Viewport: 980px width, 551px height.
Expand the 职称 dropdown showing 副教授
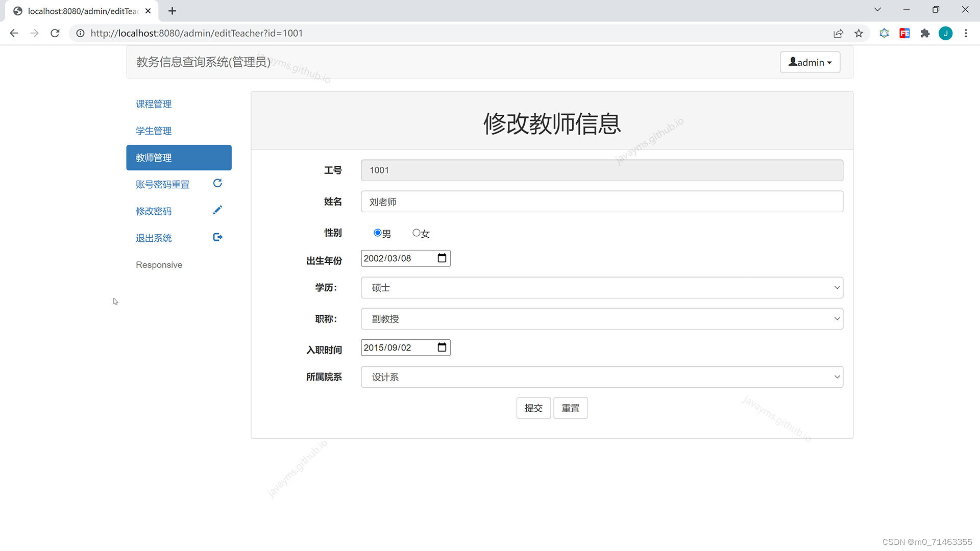coord(602,319)
